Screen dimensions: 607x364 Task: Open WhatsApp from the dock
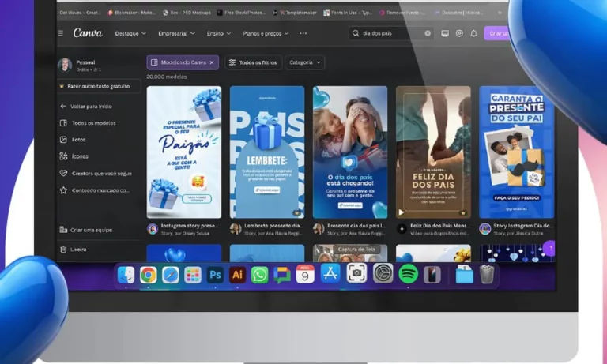coord(259,275)
